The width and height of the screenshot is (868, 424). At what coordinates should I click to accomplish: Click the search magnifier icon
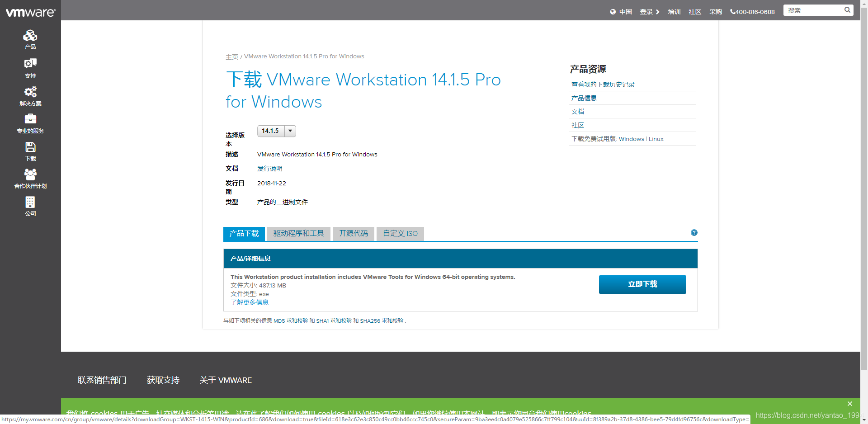coord(847,10)
